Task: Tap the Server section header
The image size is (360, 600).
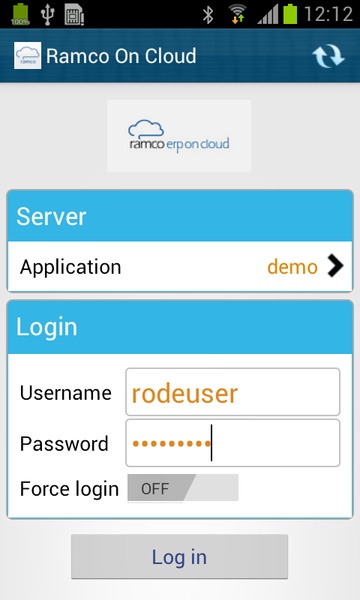Action: [x=180, y=216]
